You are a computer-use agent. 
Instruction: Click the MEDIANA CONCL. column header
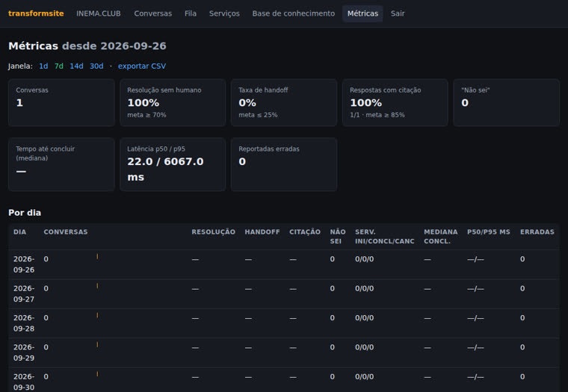pos(440,237)
